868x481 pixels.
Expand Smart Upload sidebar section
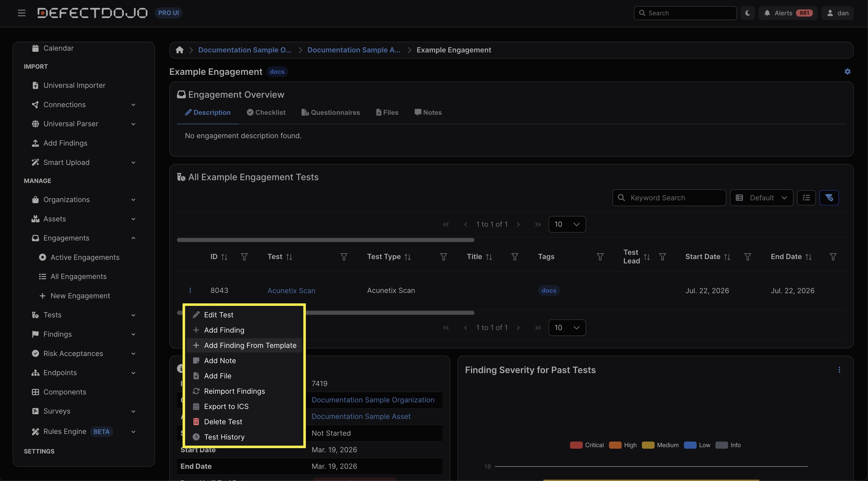pos(84,162)
